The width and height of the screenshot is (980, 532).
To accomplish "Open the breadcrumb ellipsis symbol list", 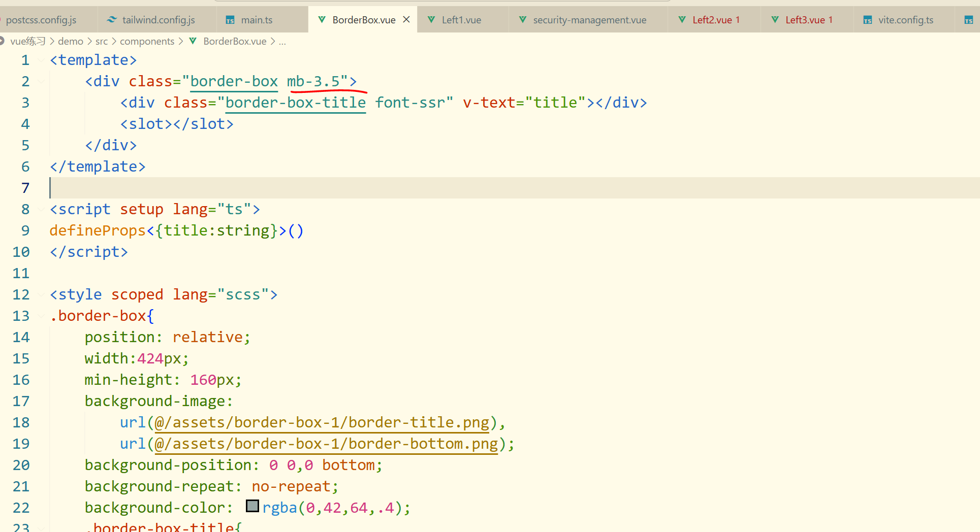I will (x=282, y=42).
